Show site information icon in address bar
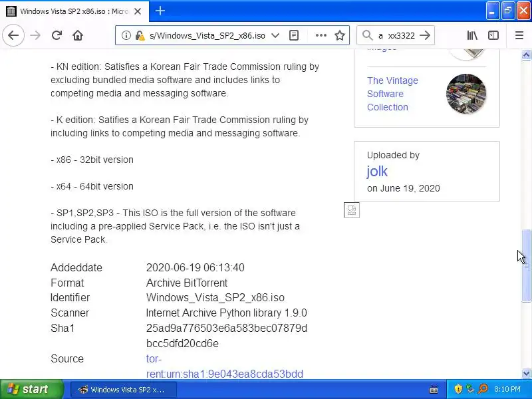Image resolution: width=532 pixels, height=399 pixels. pos(126,35)
